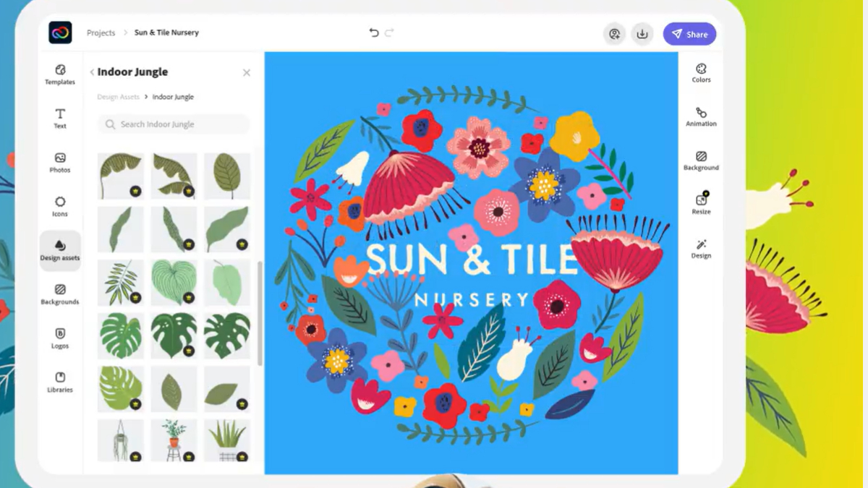The height and width of the screenshot is (488, 868).
Task: Select the Design assets tab
Action: tap(60, 252)
